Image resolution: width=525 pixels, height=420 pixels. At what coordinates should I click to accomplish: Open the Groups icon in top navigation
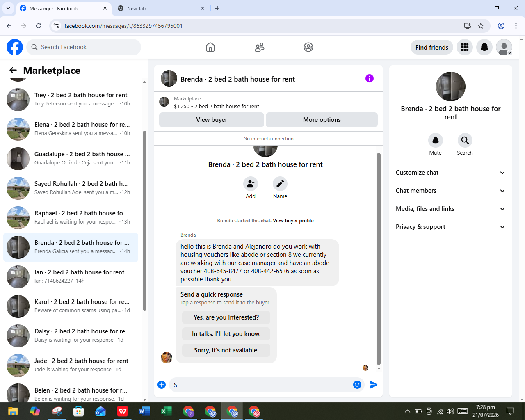pos(308,47)
